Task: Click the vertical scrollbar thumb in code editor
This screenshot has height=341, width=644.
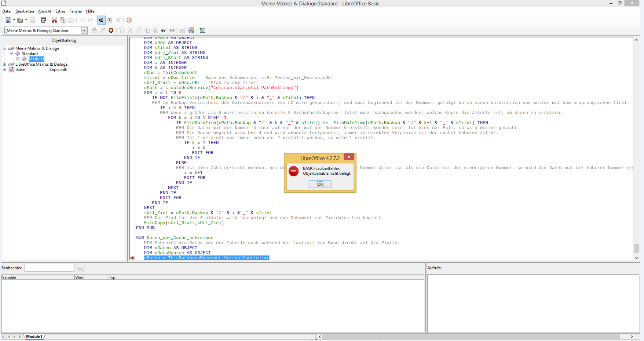Action: (637, 249)
